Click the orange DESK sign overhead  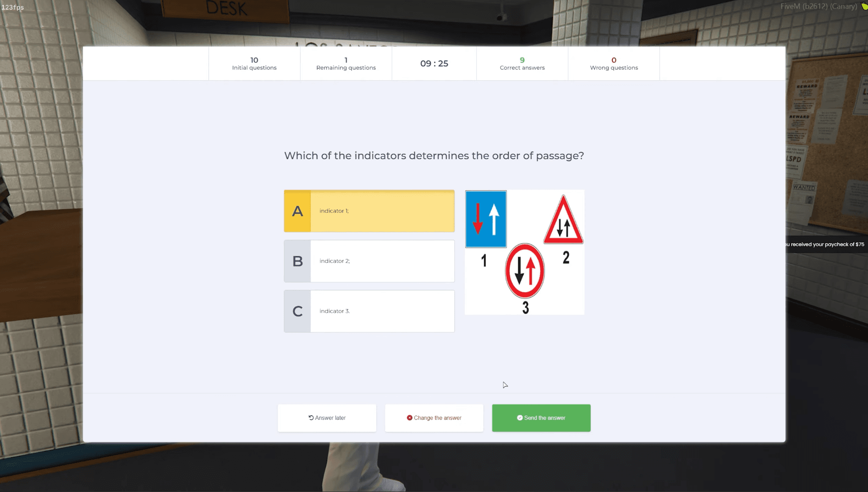click(226, 9)
